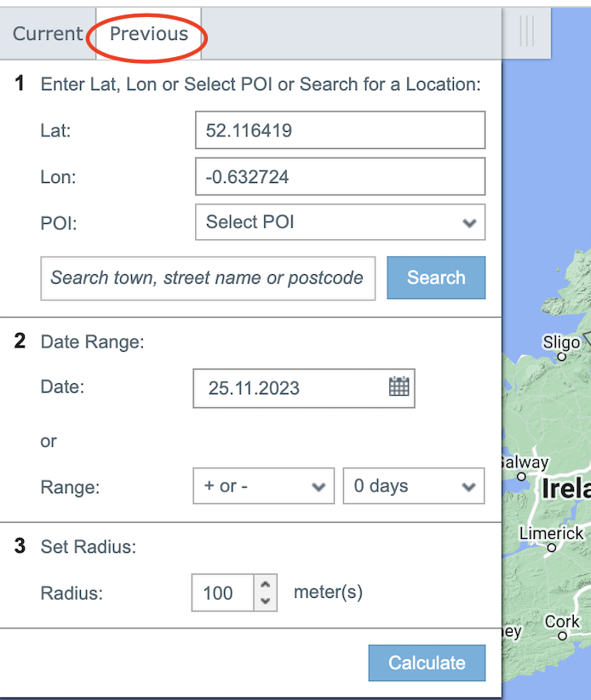Image resolution: width=591 pixels, height=700 pixels.
Task: Switch to the Previous tab
Action: pos(149,34)
